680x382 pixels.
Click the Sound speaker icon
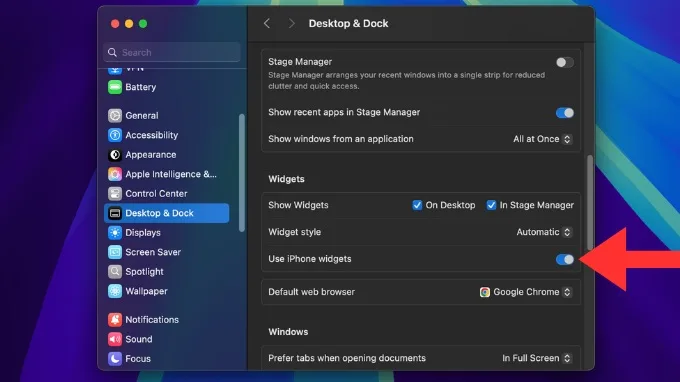(x=115, y=340)
